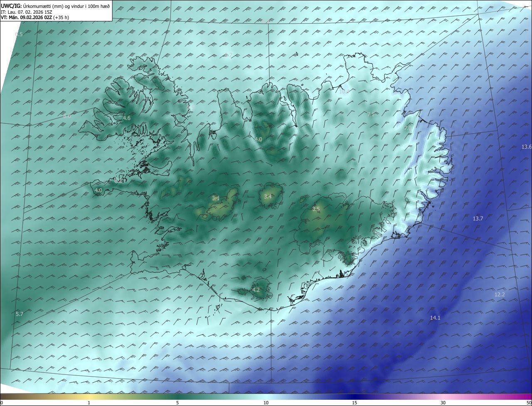Click the 4.6 value over the Westfjords
Screen dimensions: 532x406
click(x=127, y=118)
